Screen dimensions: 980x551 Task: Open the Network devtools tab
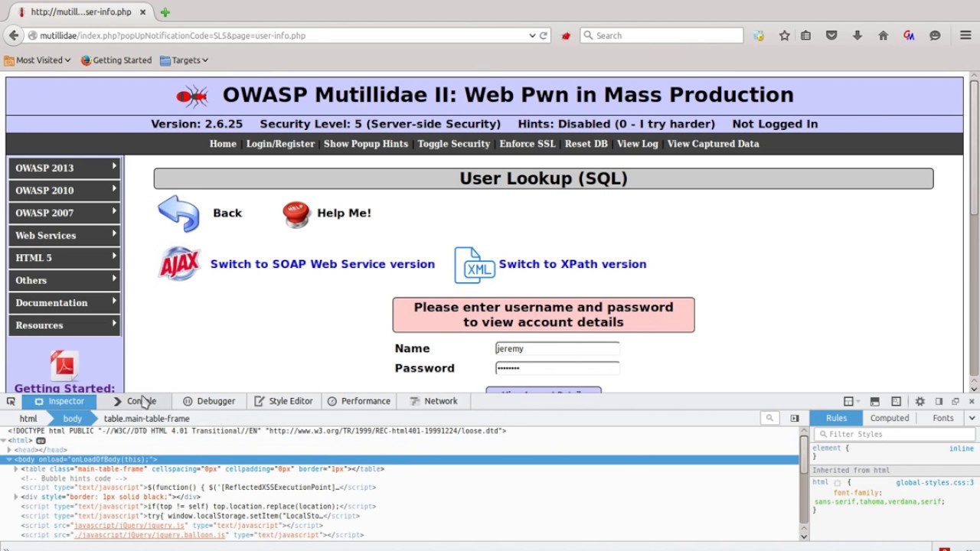click(x=433, y=401)
